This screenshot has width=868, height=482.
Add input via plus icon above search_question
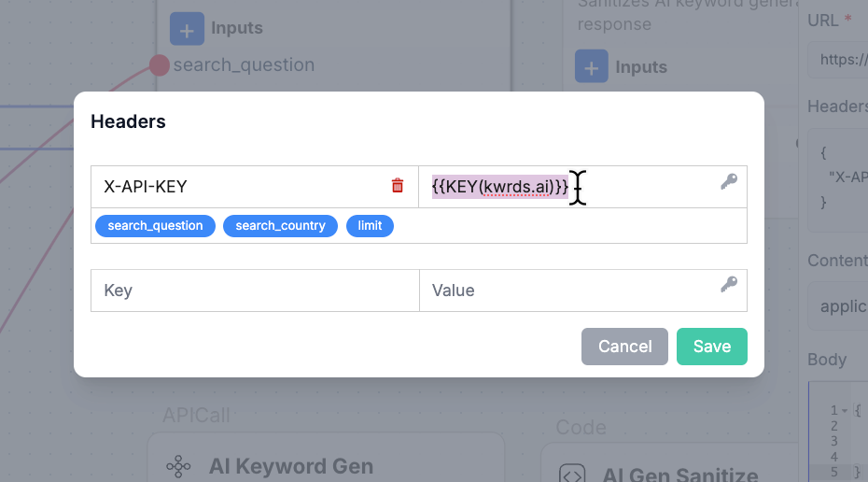[187, 29]
